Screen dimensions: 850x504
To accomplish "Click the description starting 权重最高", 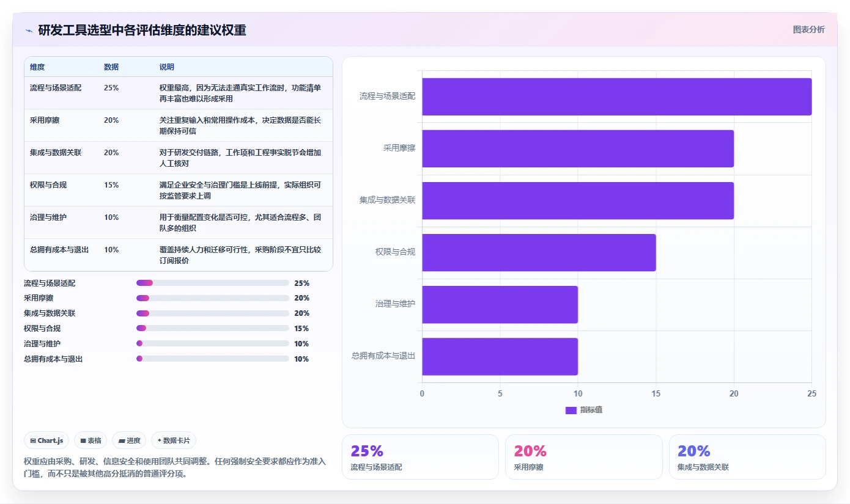I will pyautogui.click(x=240, y=93).
